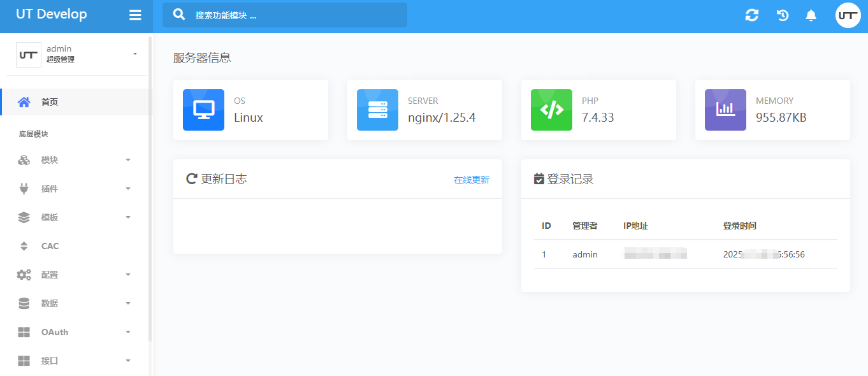Click the purple MEMORY chart icon
Viewport: 868px width, 376px height.
coord(725,110)
